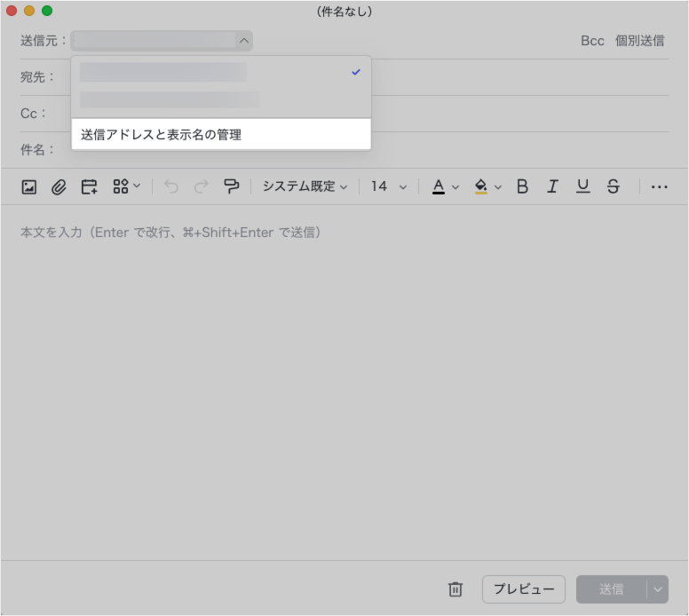
Task: Apply bold formatting
Action: pos(522,186)
